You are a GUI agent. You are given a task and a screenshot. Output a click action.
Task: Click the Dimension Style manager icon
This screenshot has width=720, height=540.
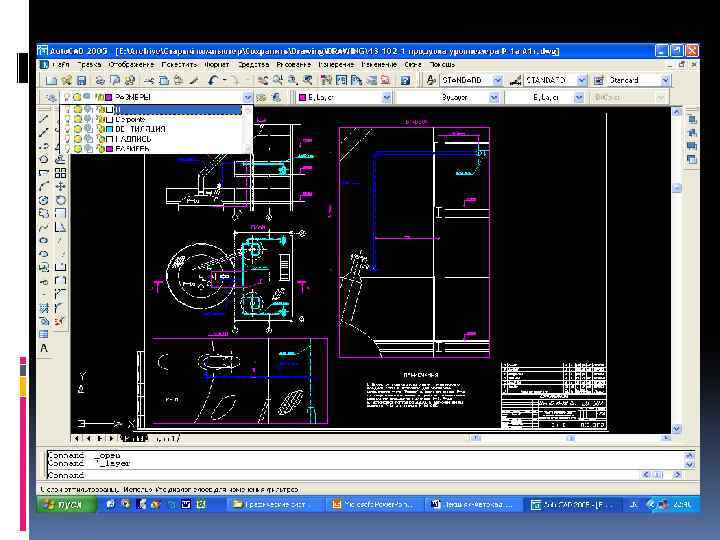[x=515, y=81]
